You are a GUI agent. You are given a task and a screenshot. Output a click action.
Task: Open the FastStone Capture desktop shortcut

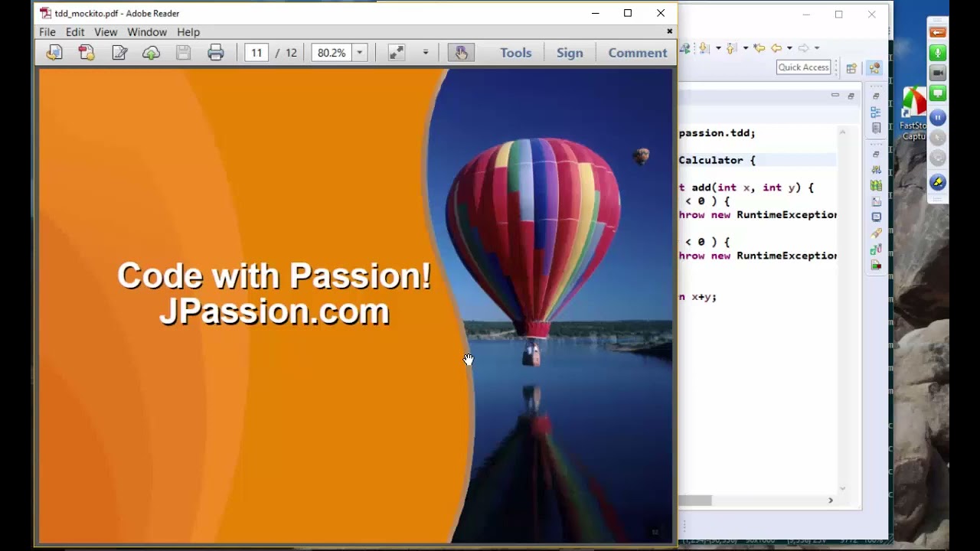coord(913,113)
